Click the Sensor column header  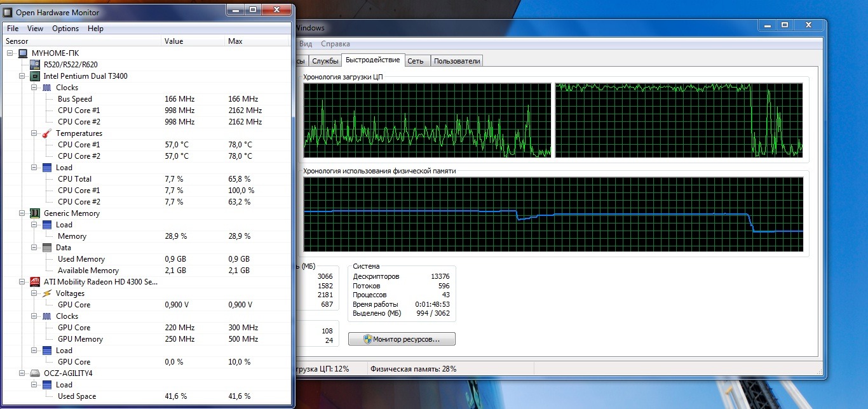point(81,41)
